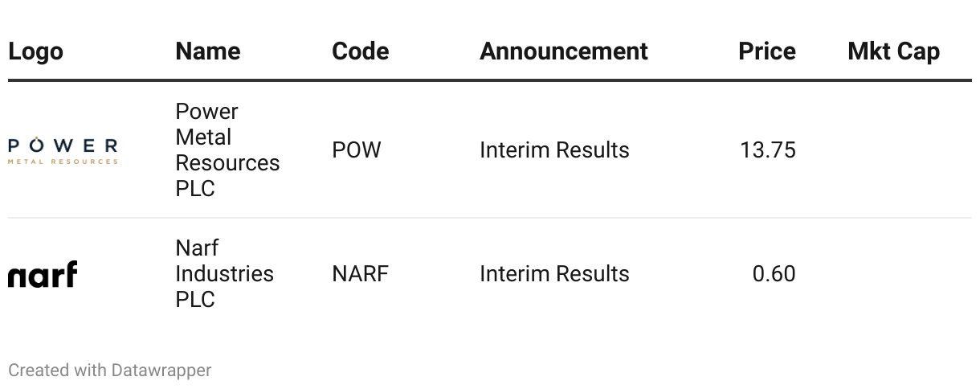Click the Price column header
Image resolution: width=980 pixels, height=389 pixels.
coord(766,51)
